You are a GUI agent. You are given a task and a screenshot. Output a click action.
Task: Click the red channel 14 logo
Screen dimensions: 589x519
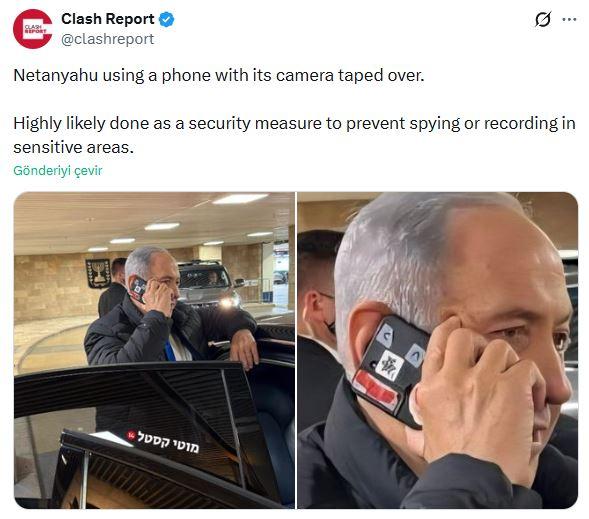(x=131, y=435)
